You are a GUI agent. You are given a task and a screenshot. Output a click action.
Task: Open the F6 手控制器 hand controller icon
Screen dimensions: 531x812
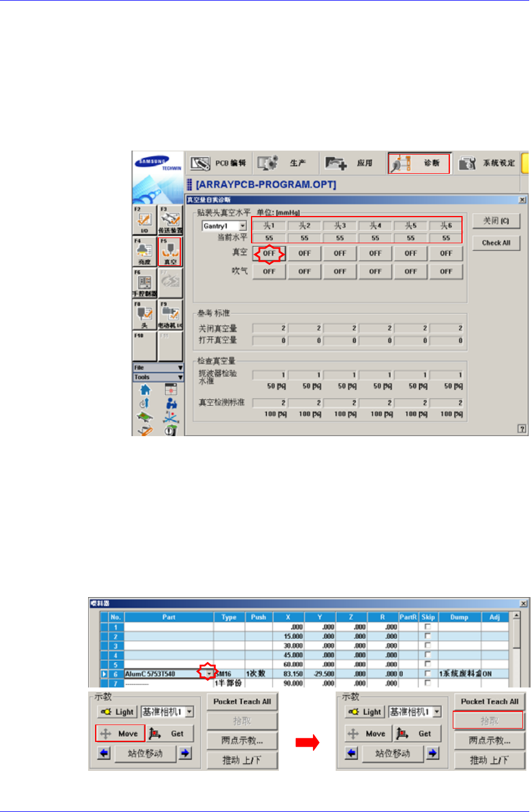click(144, 283)
